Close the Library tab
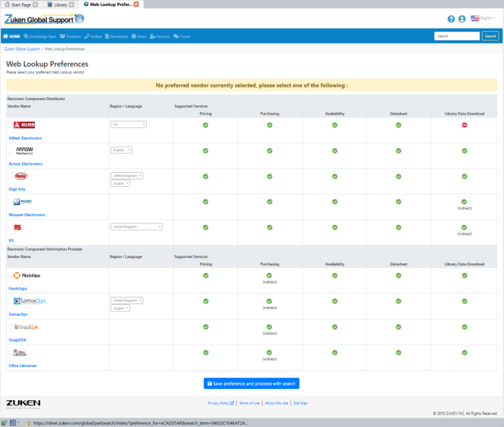Viewport: 504px width, 427px height. tap(72, 5)
